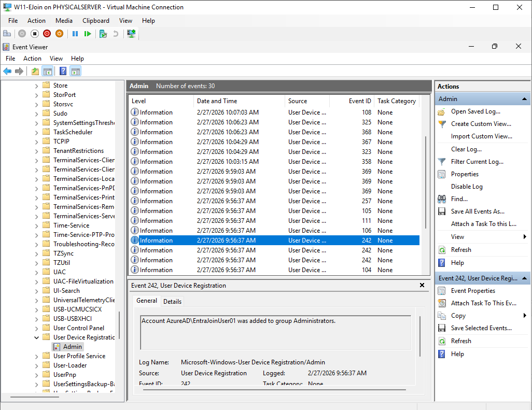Open Event Properties action

coord(472,291)
